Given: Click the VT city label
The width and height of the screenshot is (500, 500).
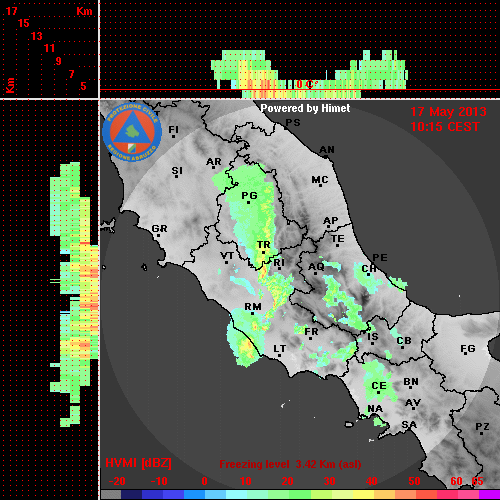Looking at the screenshot, I should [227, 256].
